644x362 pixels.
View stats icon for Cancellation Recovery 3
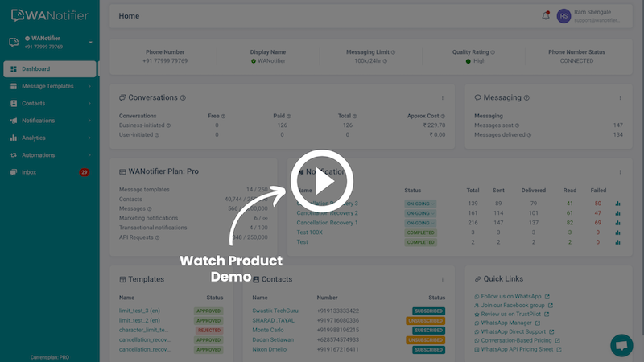coord(618,204)
